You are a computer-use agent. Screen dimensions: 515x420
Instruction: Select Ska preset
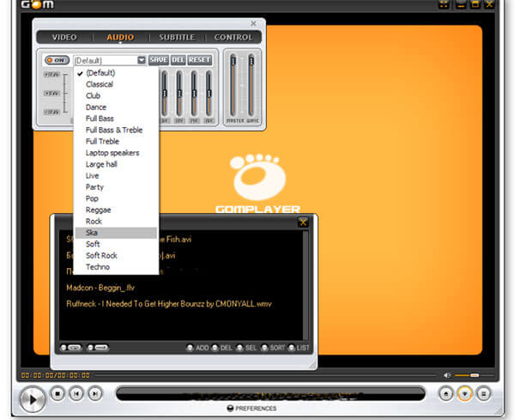click(x=116, y=233)
